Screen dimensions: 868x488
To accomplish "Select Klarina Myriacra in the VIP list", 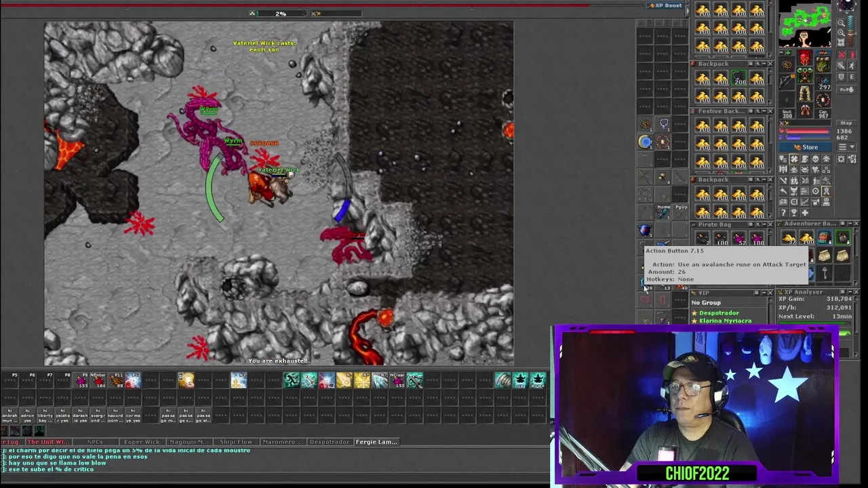I will (x=725, y=321).
